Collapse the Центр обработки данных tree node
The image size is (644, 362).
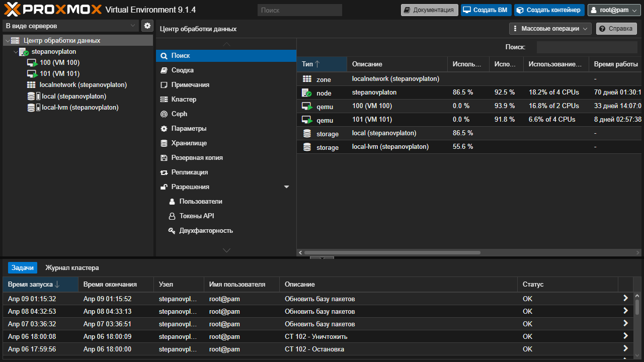click(x=7, y=41)
